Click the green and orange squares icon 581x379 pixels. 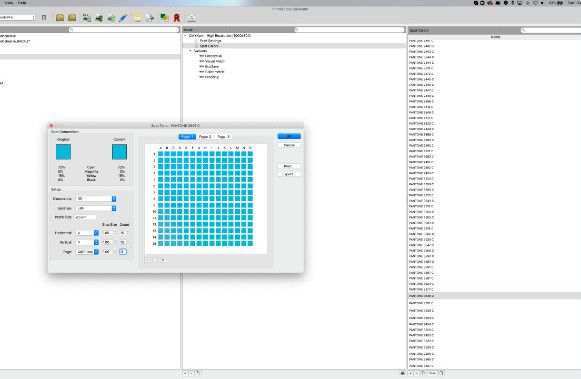[x=164, y=17]
